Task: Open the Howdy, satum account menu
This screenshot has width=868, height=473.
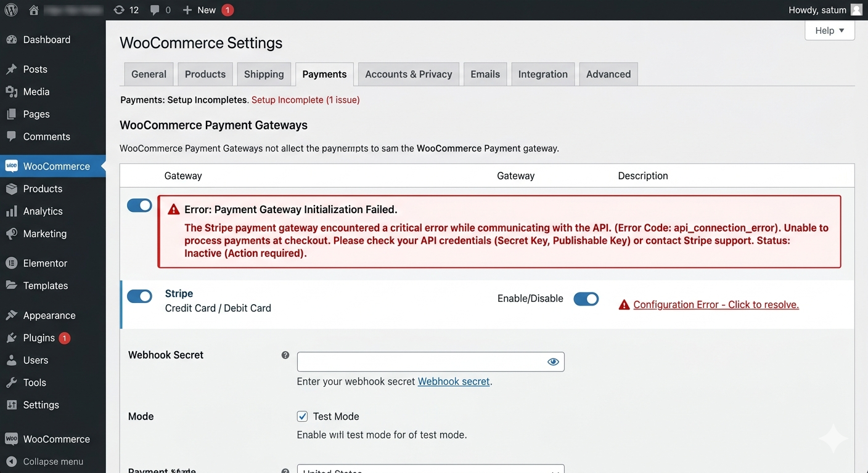Action: click(825, 10)
